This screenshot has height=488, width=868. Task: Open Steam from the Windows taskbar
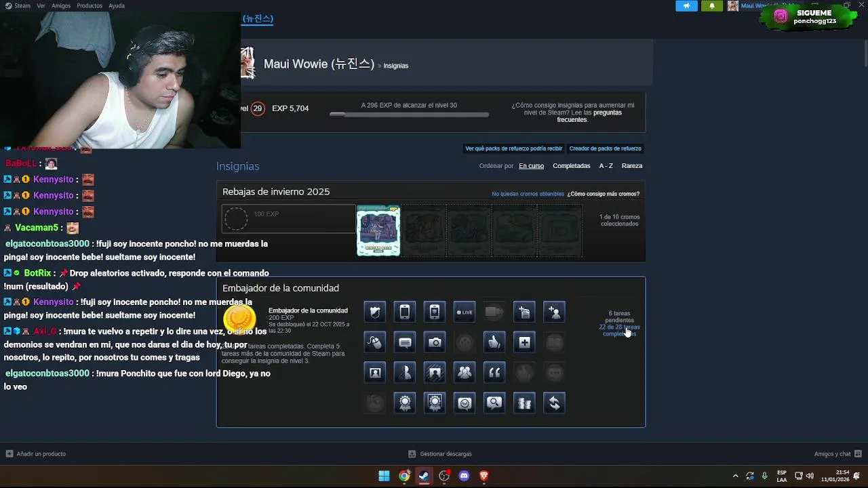(x=424, y=476)
